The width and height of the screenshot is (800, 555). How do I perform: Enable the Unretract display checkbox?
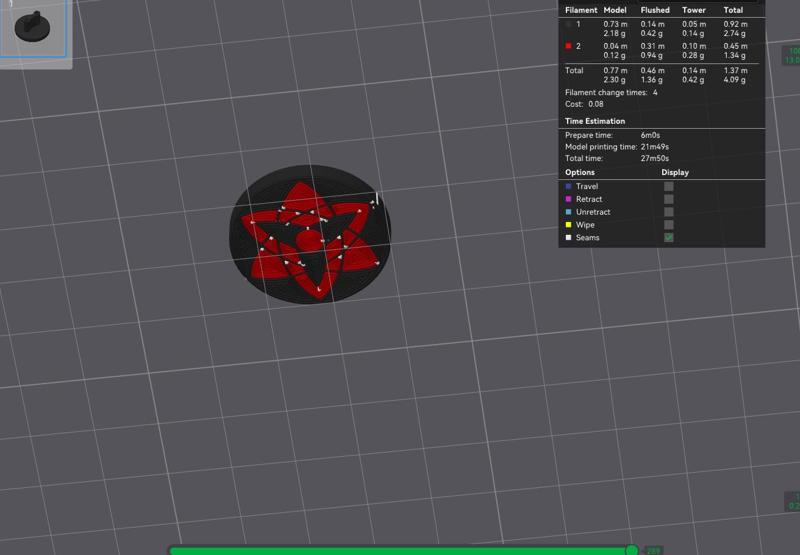[668, 212]
